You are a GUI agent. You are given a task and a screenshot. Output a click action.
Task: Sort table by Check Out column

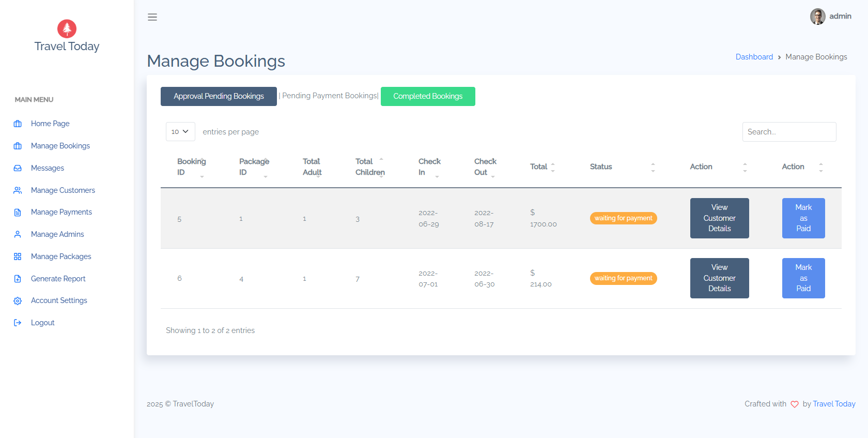click(485, 167)
